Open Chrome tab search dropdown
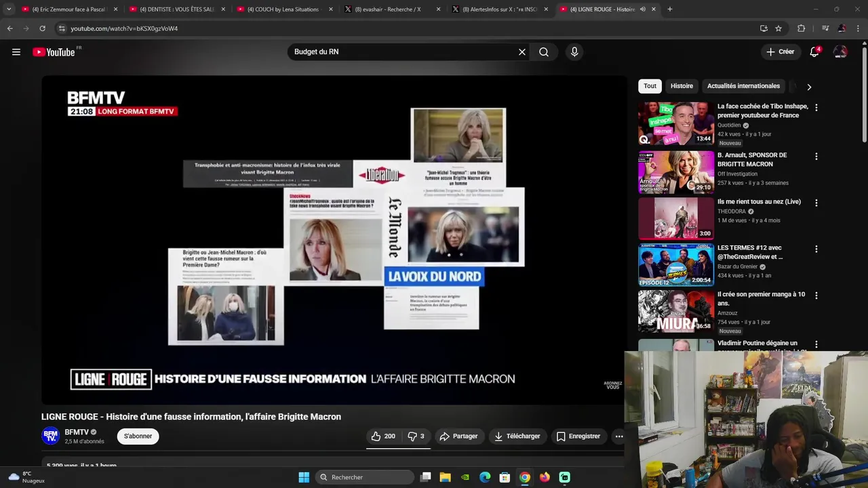This screenshot has height=488, width=868. pos(8,9)
